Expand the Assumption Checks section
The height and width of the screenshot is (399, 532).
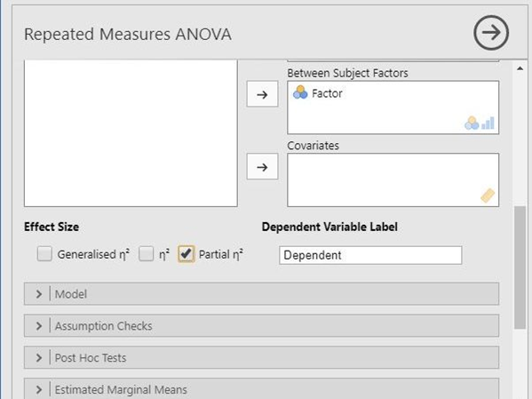261,325
